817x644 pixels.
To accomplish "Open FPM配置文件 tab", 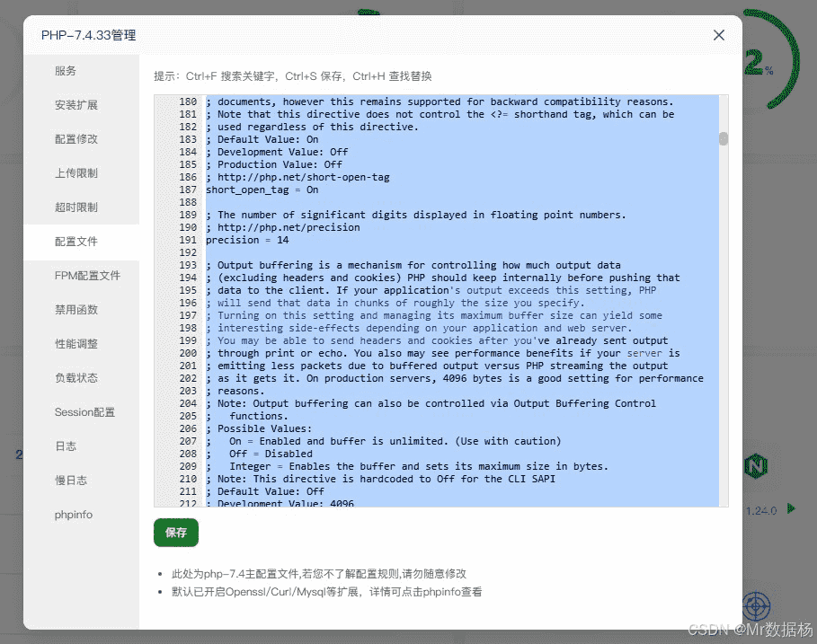I will pos(87,276).
